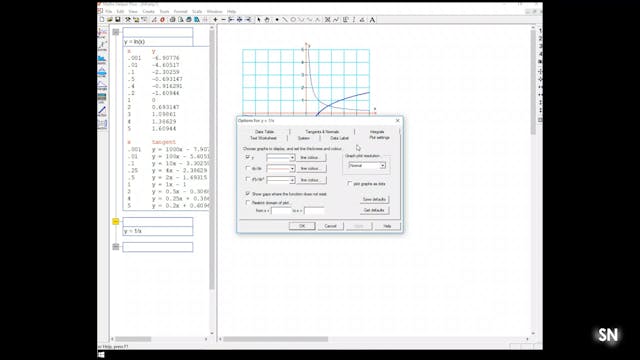Switch to the Tangents & Normals tab
Screen dimensions: 640x360
(322, 132)
